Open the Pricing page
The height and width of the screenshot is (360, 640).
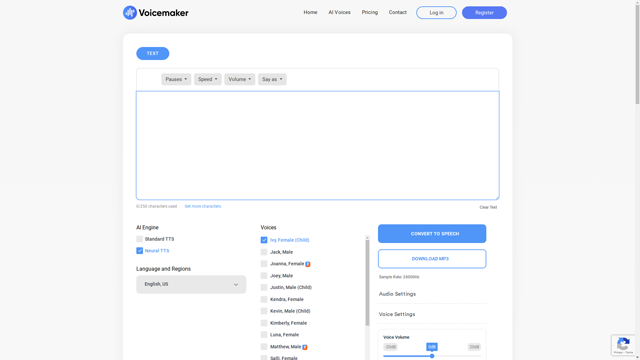(370, 12)
